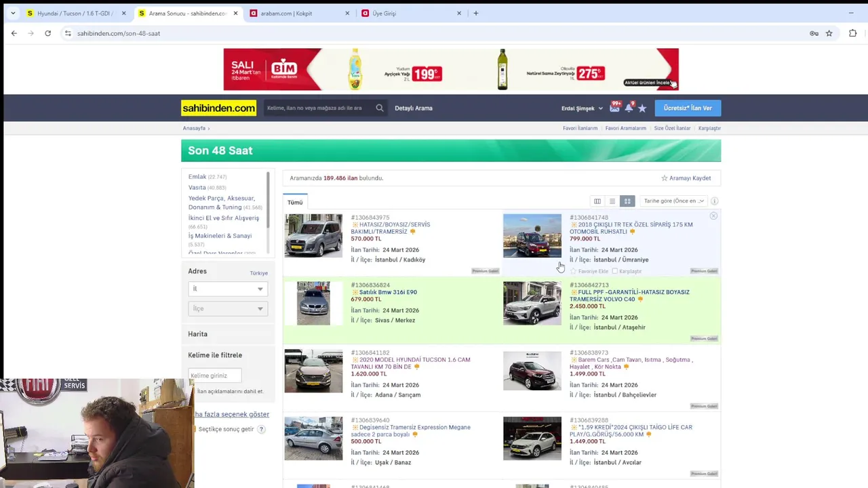Open new browser tab

(475, 13)
